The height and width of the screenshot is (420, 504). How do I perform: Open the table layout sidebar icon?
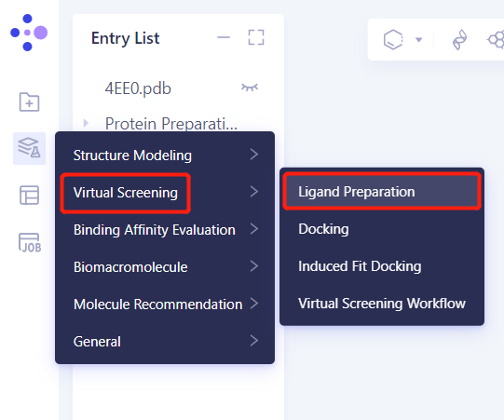point(29,195)
